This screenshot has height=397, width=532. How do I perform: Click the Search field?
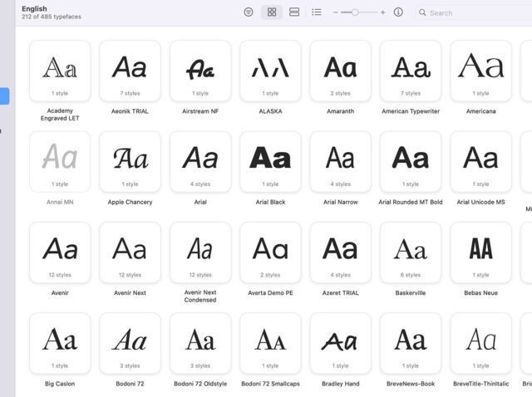click(474, 12)
